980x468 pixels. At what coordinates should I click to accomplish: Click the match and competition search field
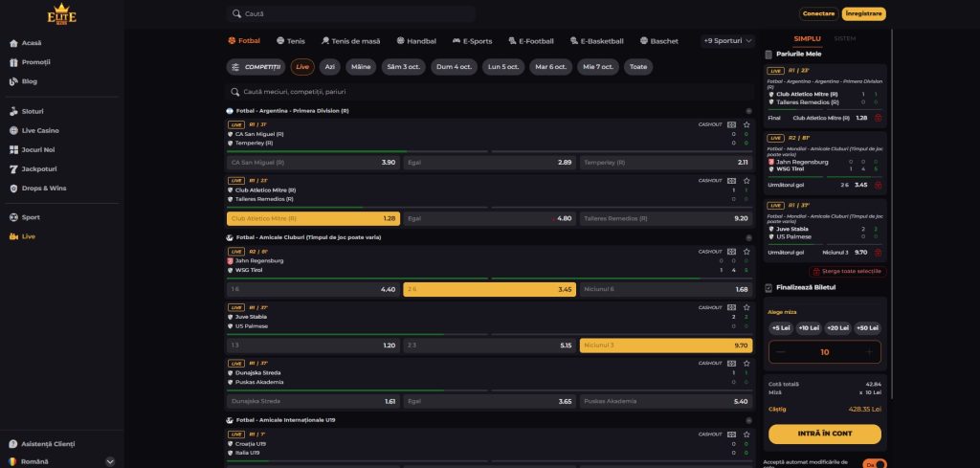489,92
